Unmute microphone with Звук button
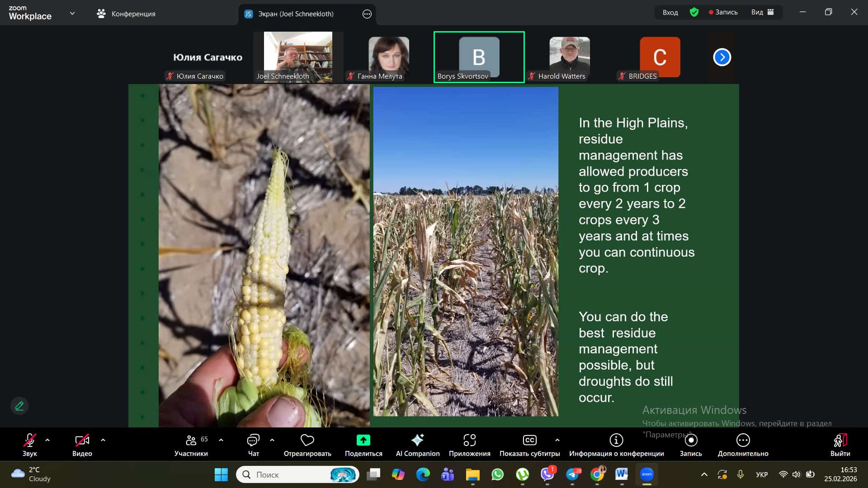Screen dimensions: 868x488 coord(29,441)
